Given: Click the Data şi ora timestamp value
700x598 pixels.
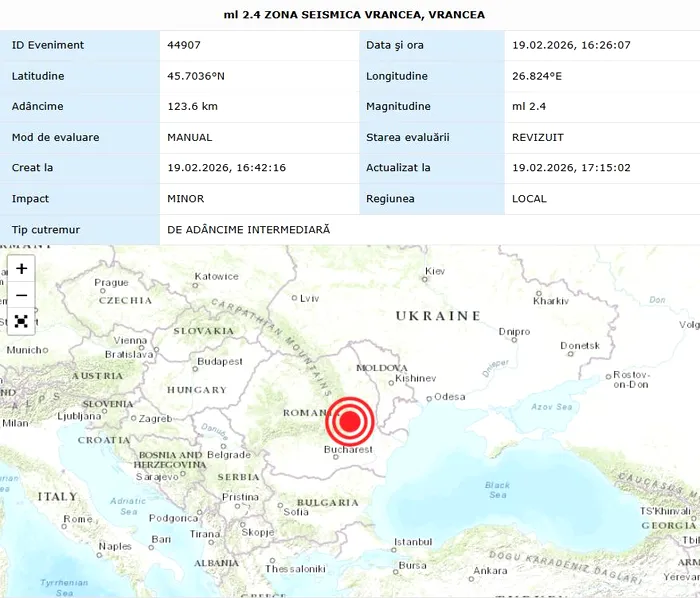Looking at the screenshot, I should (571, 45).
